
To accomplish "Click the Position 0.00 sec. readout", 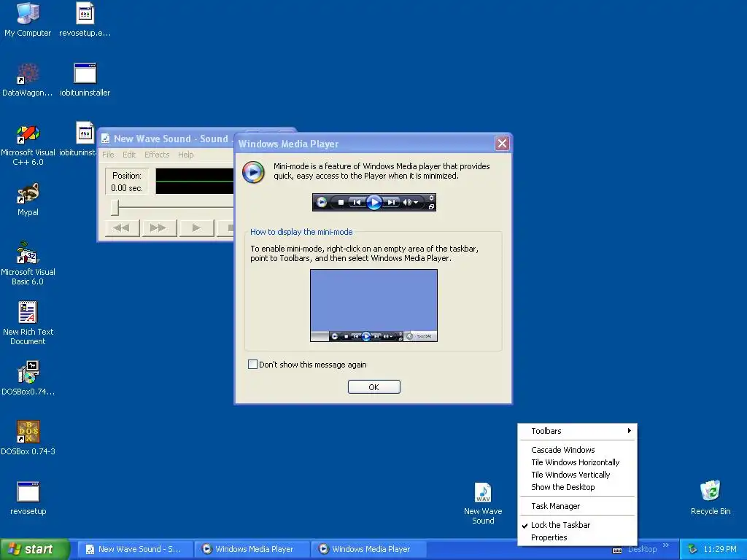I will pos(127,182).
